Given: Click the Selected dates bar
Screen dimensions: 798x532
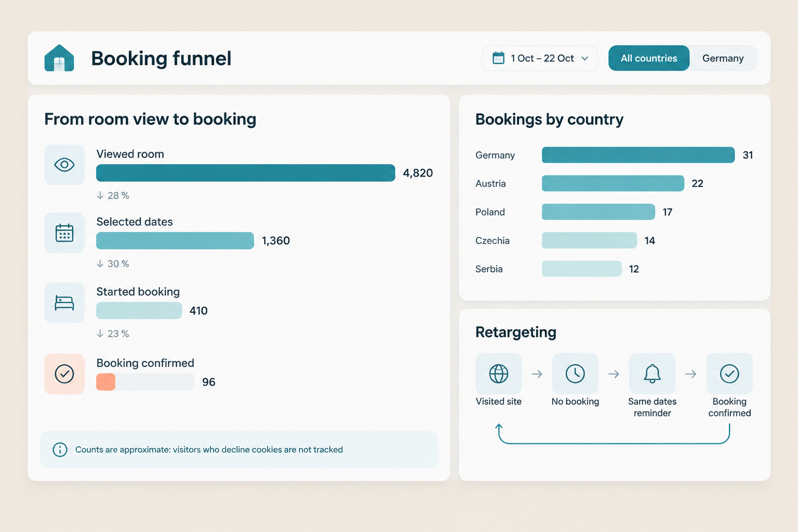Looking at the screenshot, I should click(175, 241).
